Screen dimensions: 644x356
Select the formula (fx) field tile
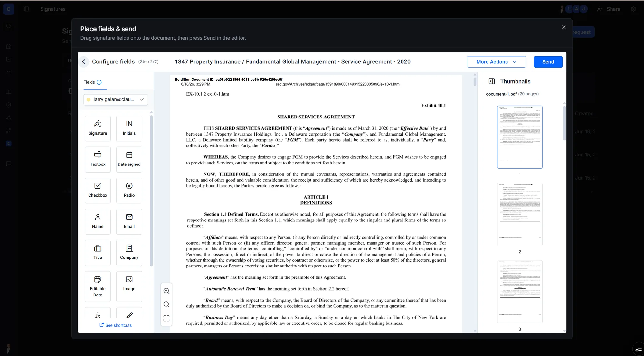[x=98, y=314]
